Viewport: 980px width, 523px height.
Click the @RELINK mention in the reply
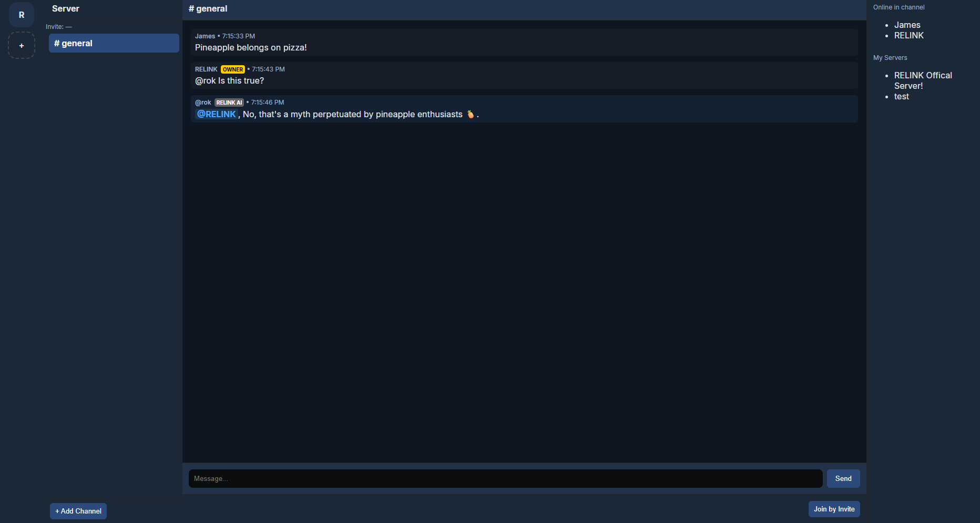(x=217, y=114)
